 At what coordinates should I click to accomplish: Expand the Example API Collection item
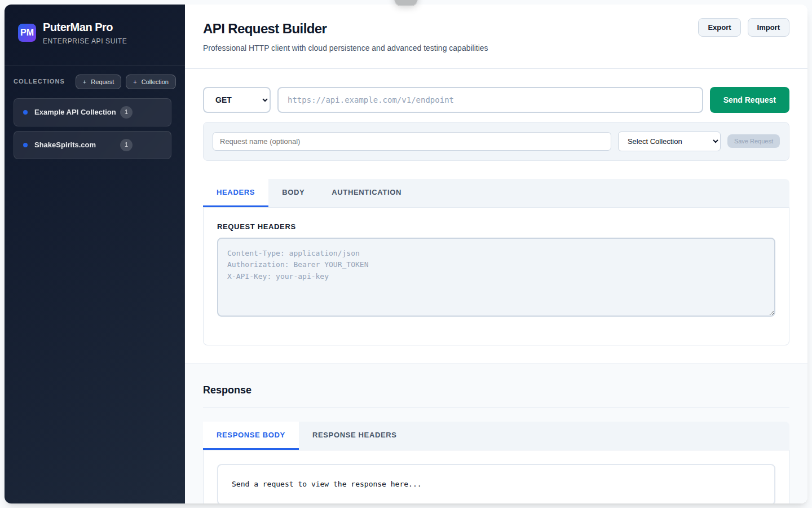point(92,112)
